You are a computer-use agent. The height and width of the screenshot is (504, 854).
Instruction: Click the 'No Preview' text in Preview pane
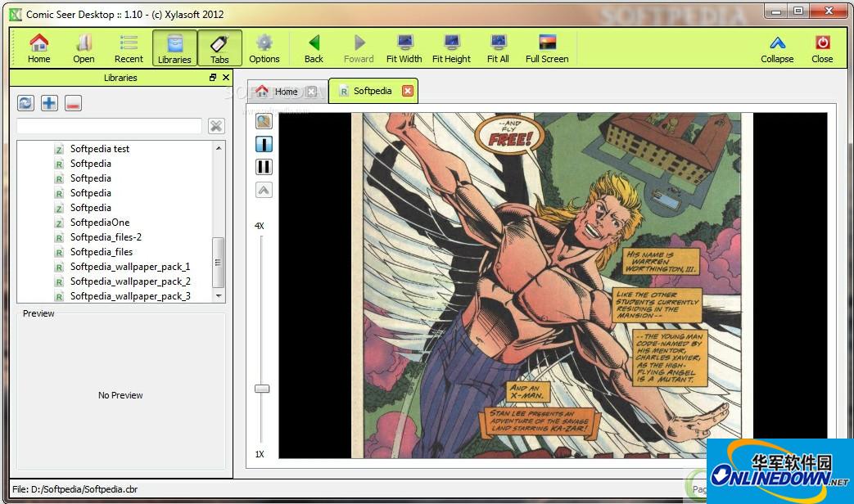120,395
